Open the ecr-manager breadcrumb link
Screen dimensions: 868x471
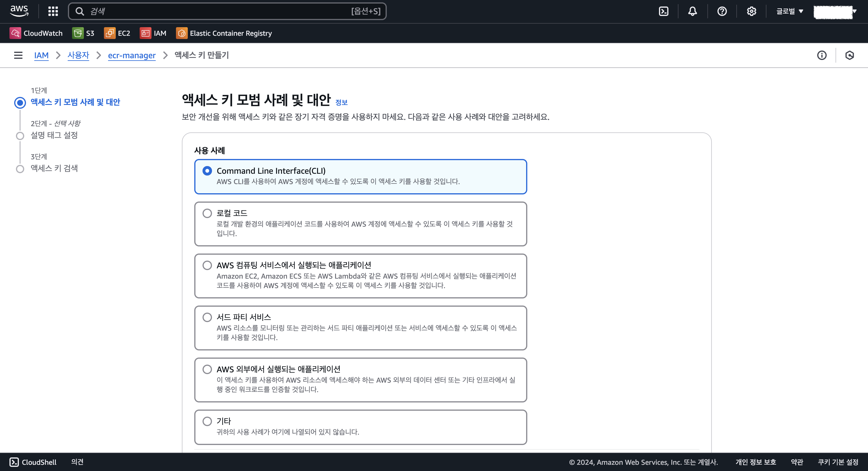tap(132, 55)
